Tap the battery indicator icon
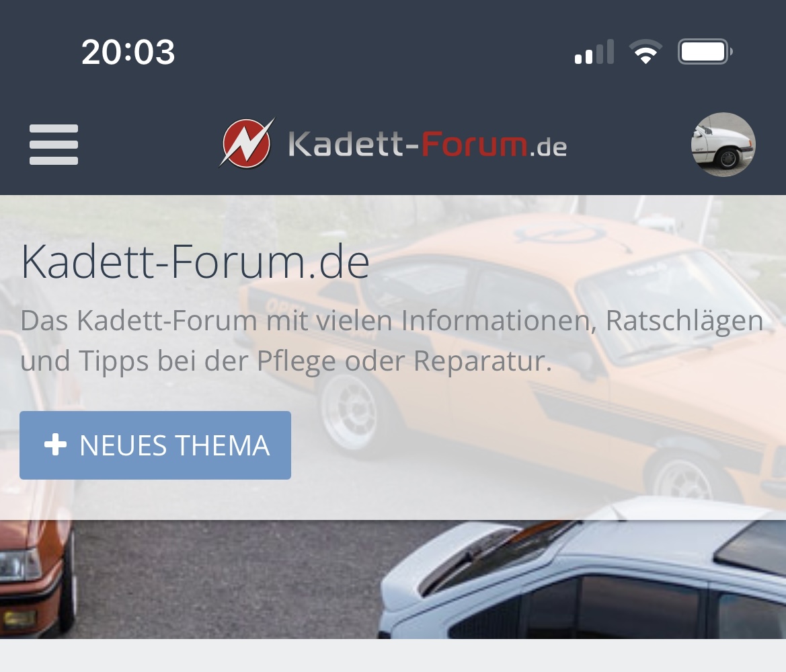786x672 pixels. coord(705,52)
